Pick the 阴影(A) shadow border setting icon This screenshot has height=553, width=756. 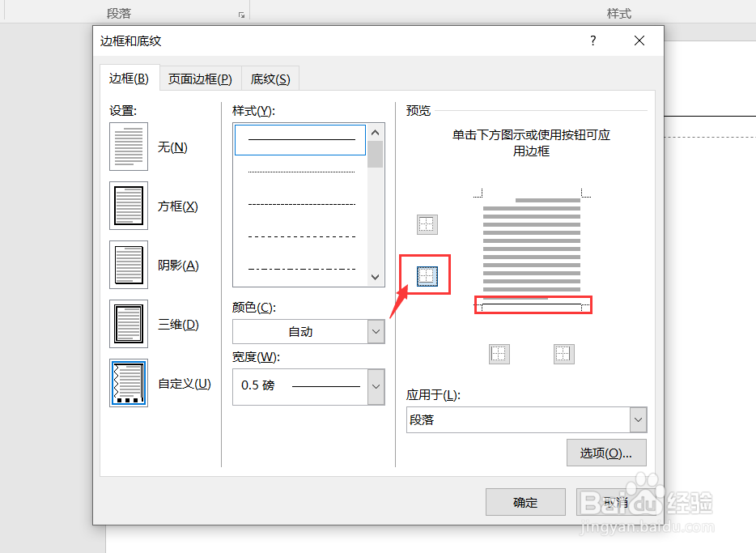128,265
